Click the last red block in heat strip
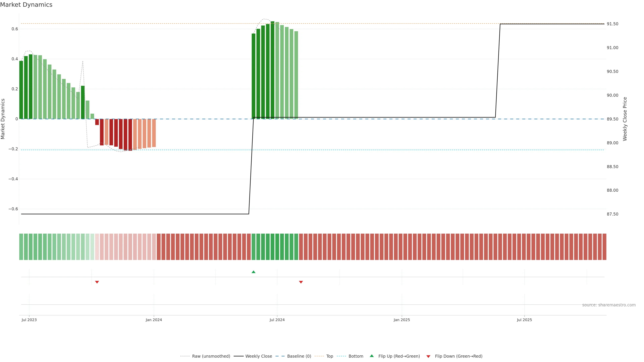 (x=604, y=247)
